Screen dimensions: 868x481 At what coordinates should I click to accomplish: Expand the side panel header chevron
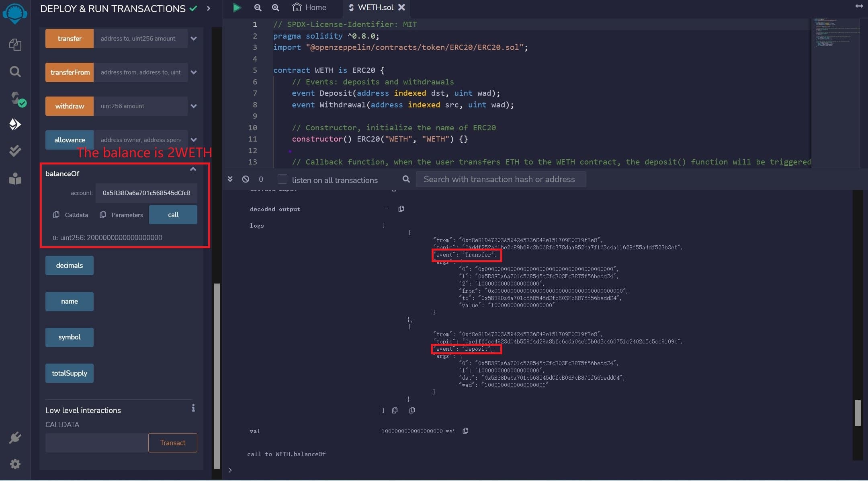coord(209,8)
